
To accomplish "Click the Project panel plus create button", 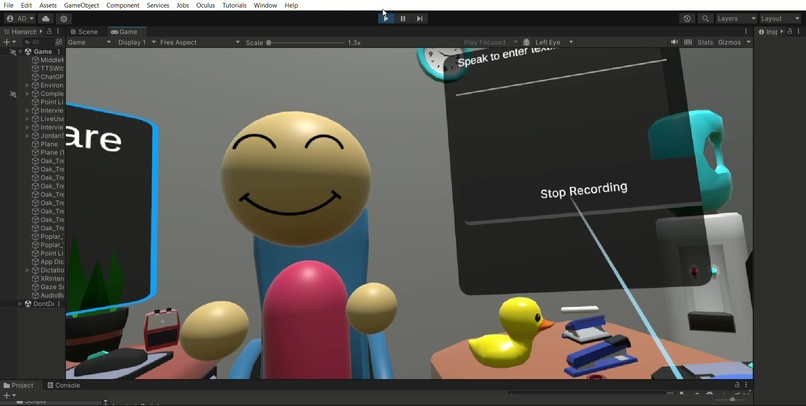I will pos(9,395).
